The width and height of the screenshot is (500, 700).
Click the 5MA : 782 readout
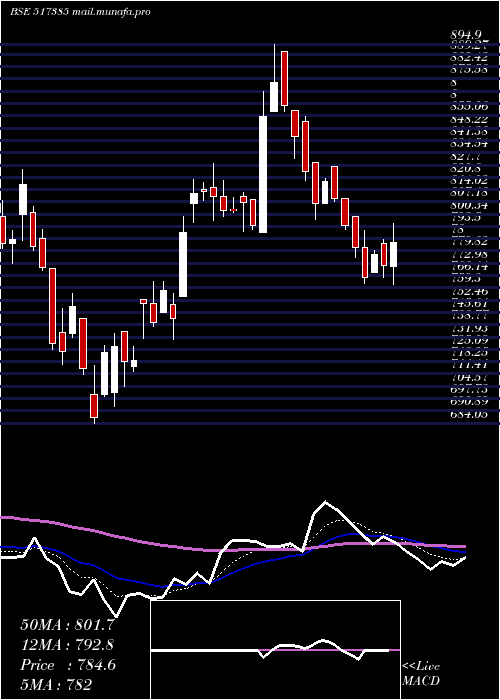pyautogui.click(x=56, y=684)
